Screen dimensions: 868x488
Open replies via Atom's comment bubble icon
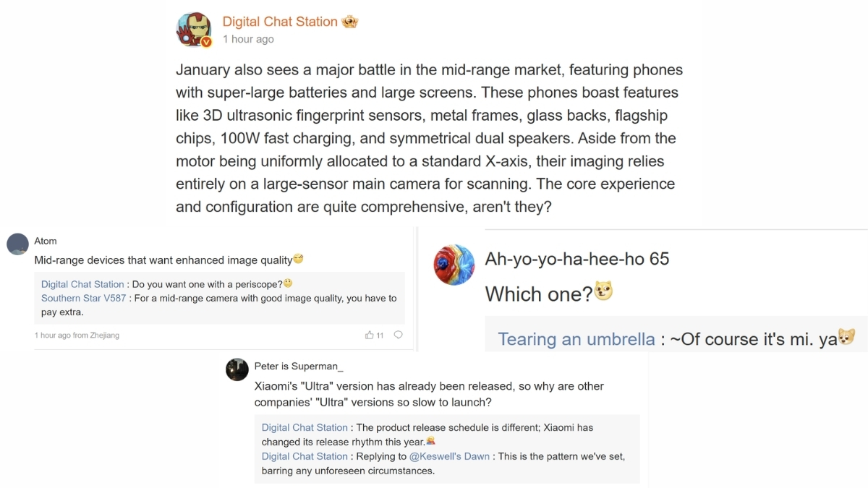pyautogui.click(x=398, y=335)
